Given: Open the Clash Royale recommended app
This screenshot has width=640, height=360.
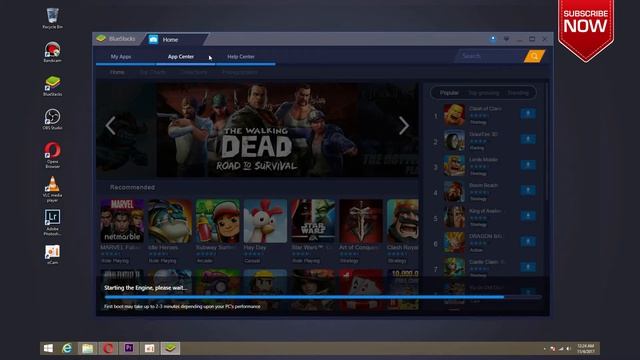Looking at the screenshot, I should tap(402, 221).
